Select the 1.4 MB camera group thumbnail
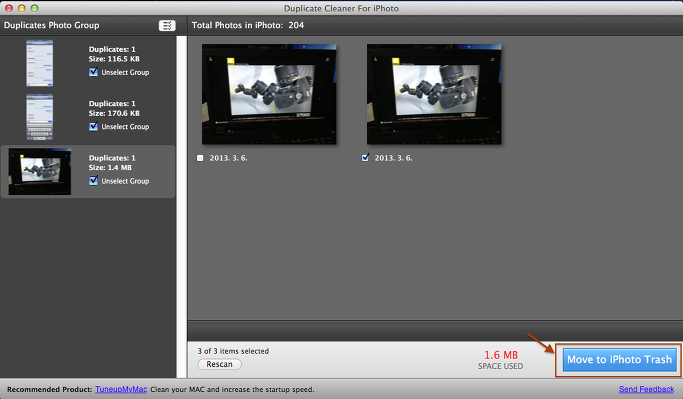Screen dimensions: 683x399 pos(40,172)
